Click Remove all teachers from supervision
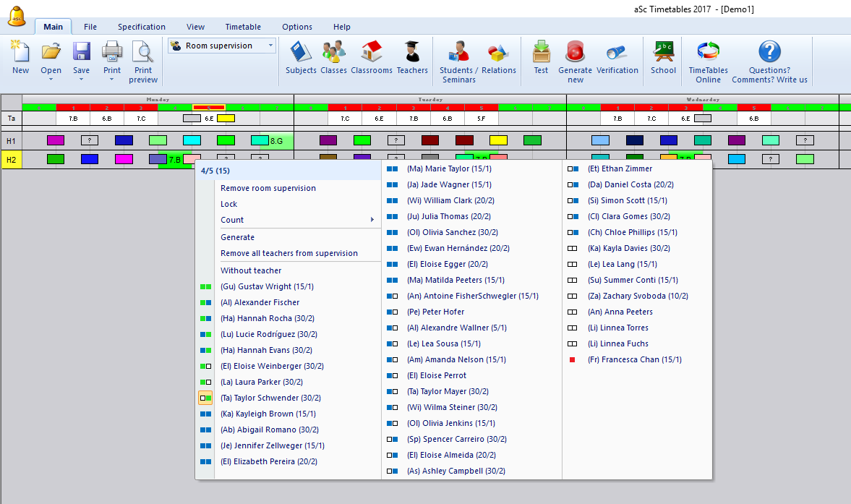The image size is (851, 504). (x=288, y=253)
